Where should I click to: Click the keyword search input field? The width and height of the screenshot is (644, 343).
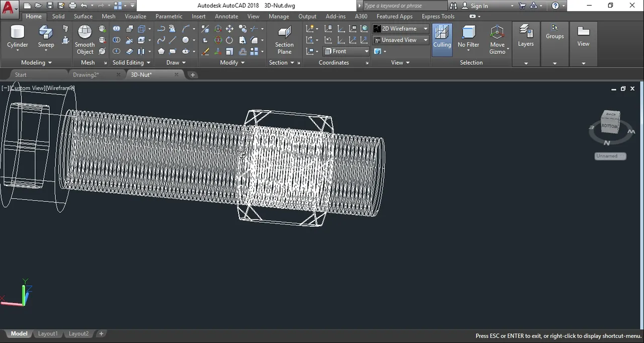404,6
